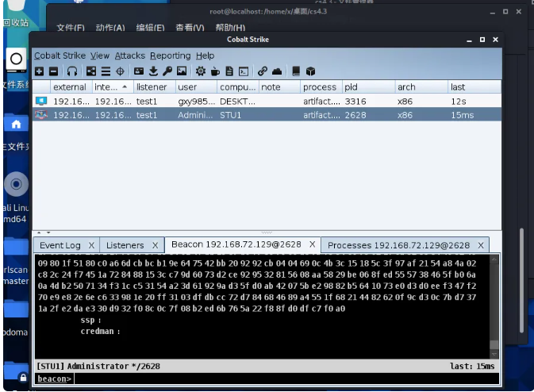Click the terminal scripted web delivery icon
The image size is (534, 392).
point(244,71)
